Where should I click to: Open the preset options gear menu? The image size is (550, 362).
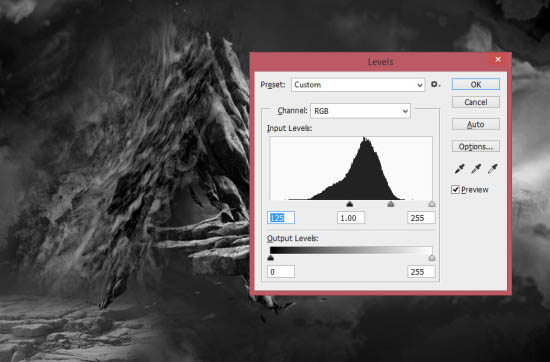click(x=435, y=85)
